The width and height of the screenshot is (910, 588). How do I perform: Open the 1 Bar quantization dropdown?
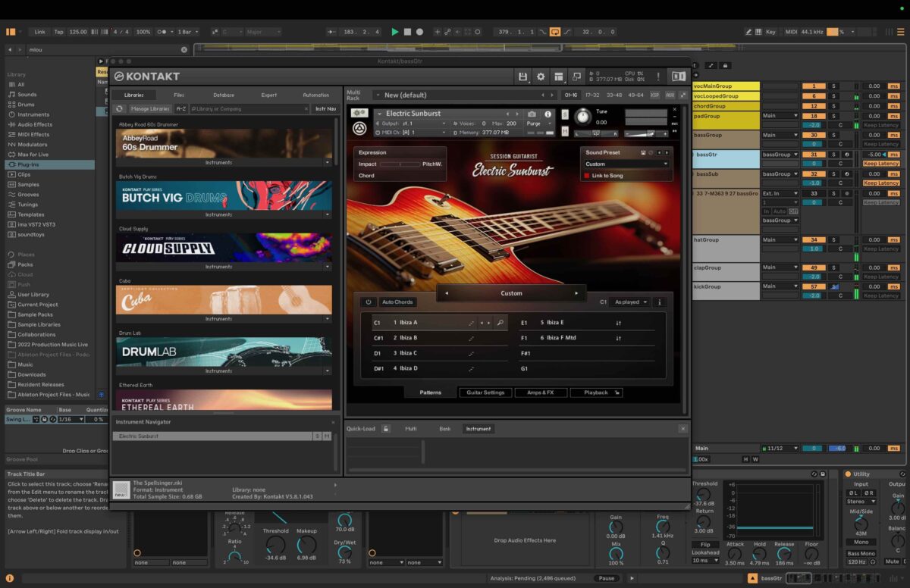[x=187, y=32]
